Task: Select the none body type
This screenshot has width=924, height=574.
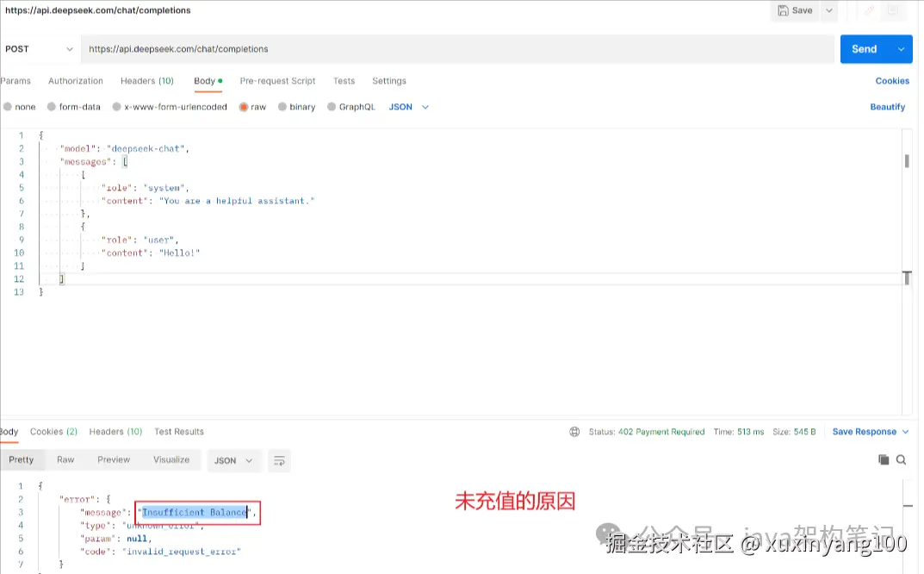Action: (20, 107)
